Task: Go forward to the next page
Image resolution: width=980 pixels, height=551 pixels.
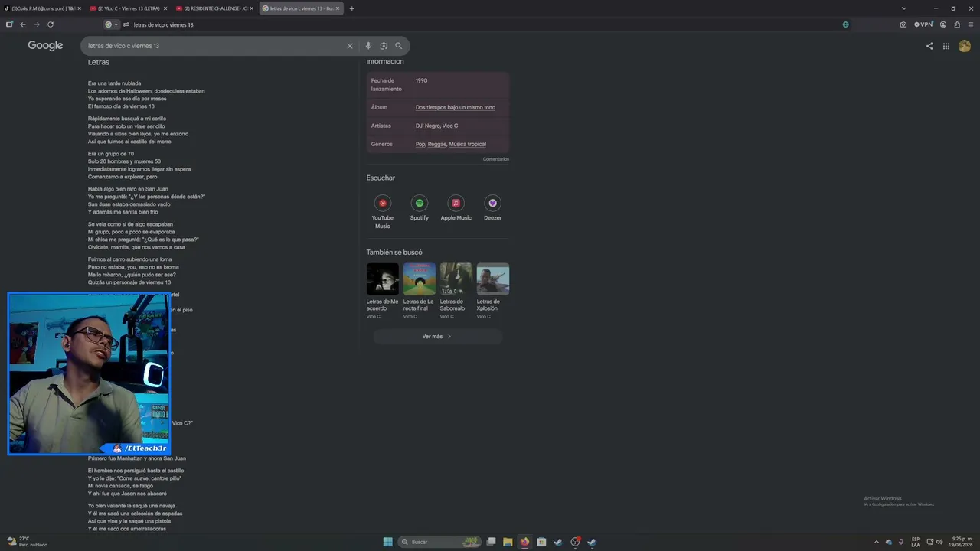Action: tap(36, 24)
